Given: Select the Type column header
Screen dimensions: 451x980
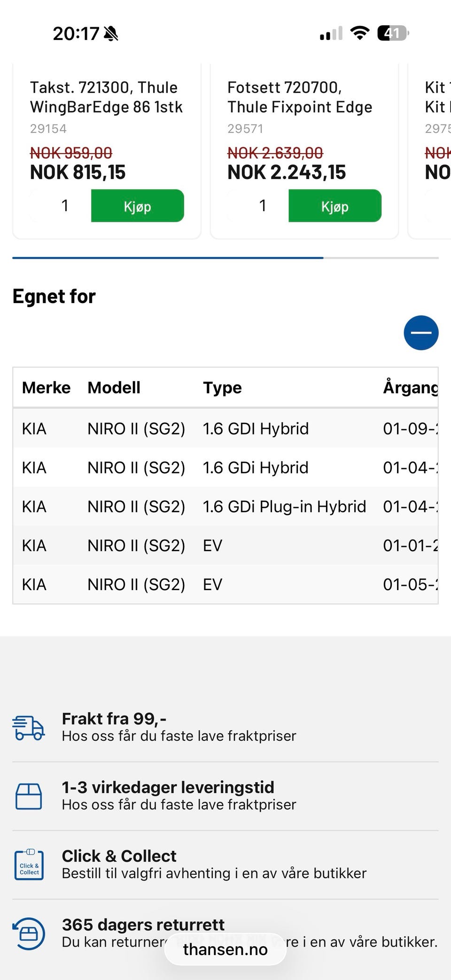Looking at the screenshot, I should tap(222, 388).
